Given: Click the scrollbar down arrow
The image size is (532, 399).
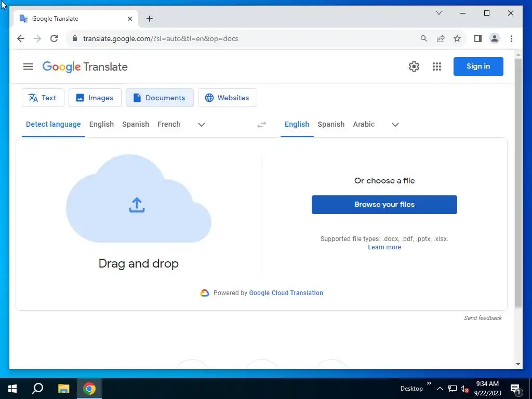Looking at the screenshot, I should (x=518, y=364).
